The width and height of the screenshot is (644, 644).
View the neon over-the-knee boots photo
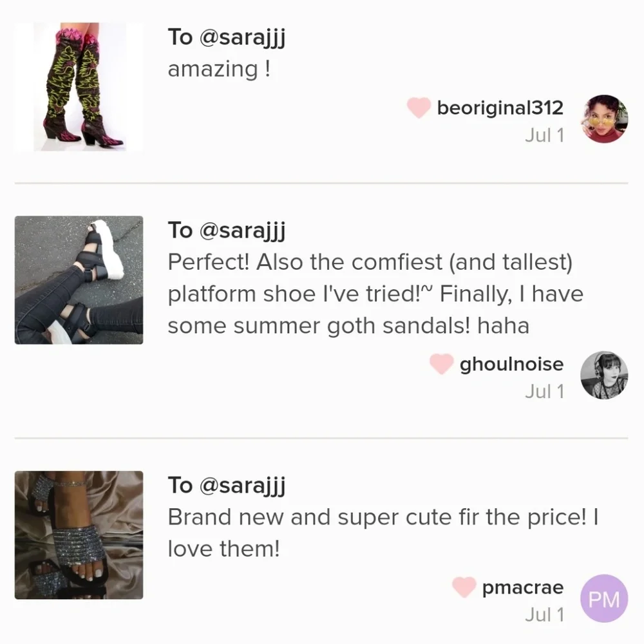(79, 87)
